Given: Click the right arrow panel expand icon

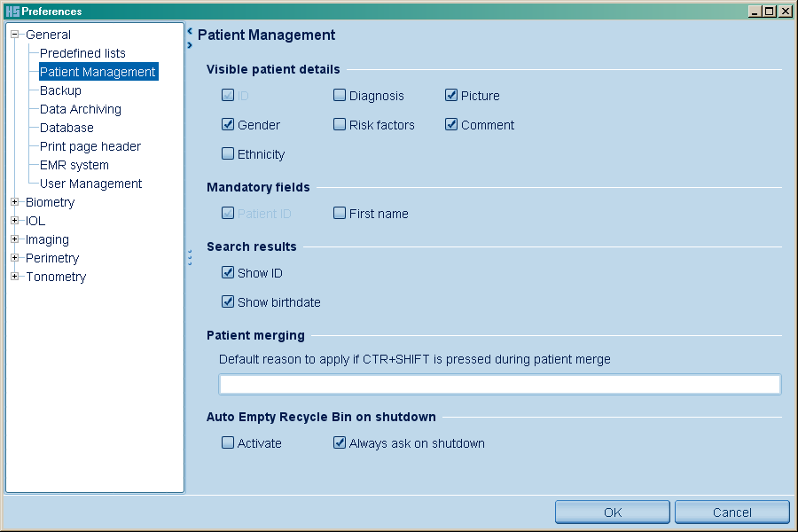Looking at the screenshot, I should click(x=190, y=45).
